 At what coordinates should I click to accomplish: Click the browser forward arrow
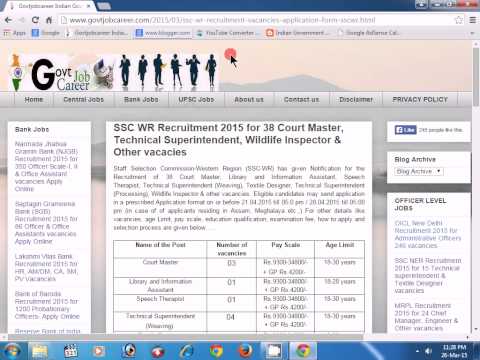pyautogui.click(x=22, y=20)
